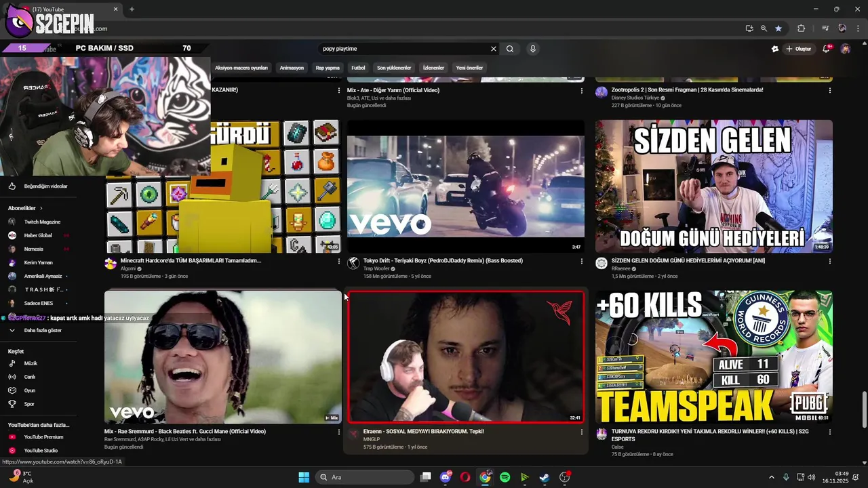The height and width of the screenshot is (488, 868).
Task: Open Chrome media controls icon
Action: (x=825, y=28)
